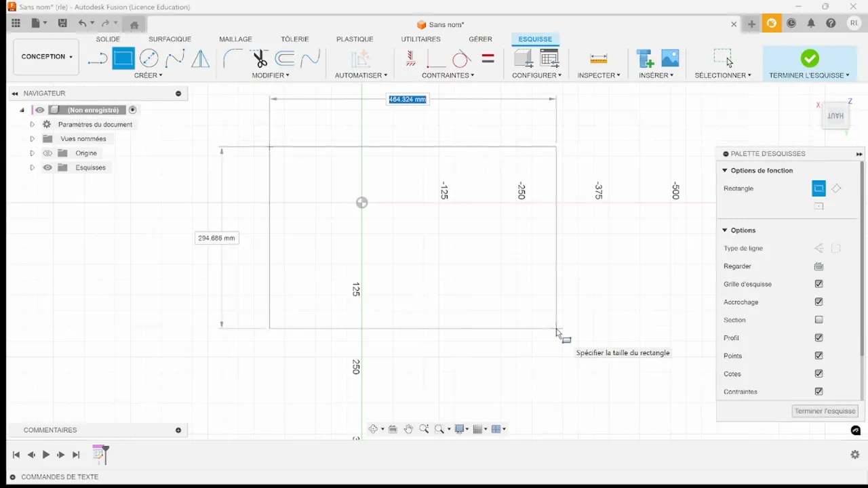The width and height of the screenshot is (868, 488).
Task: Open the CONCEPTION workspace selector
Action: click(45, 56)
